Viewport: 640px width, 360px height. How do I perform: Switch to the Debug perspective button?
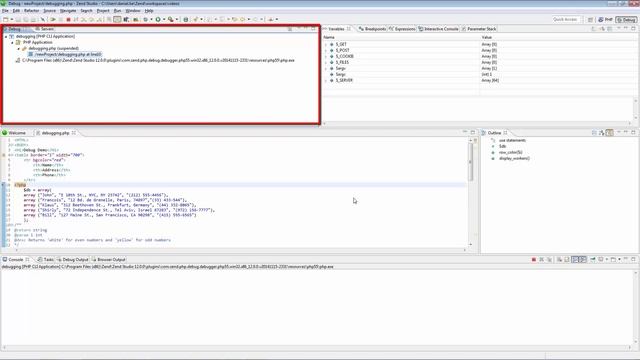click(627, 20)
